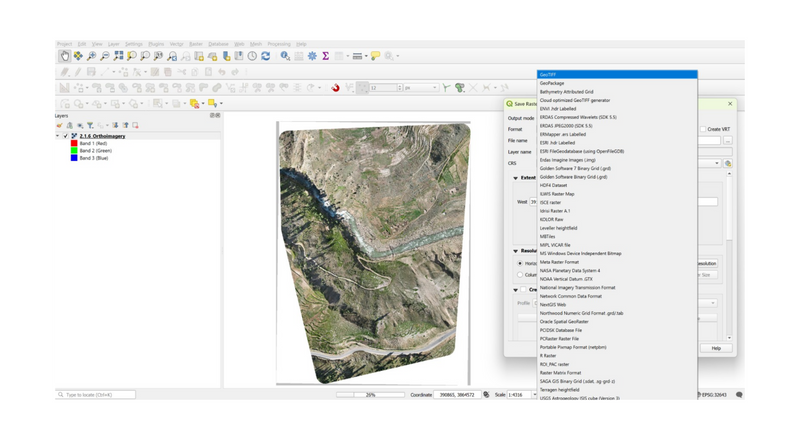The image size is (800, 440).
Task: Open the annotation type dropdown arrow
Action: coord(398,56)
